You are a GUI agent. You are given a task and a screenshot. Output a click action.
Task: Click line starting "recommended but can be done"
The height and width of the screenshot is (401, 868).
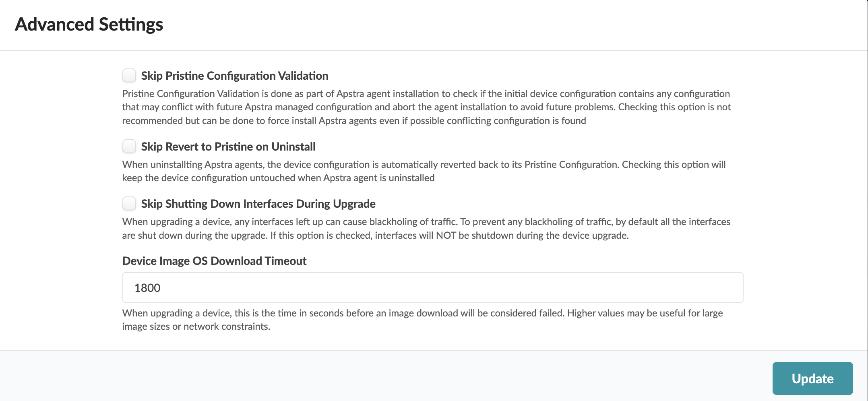coord(354,121)
